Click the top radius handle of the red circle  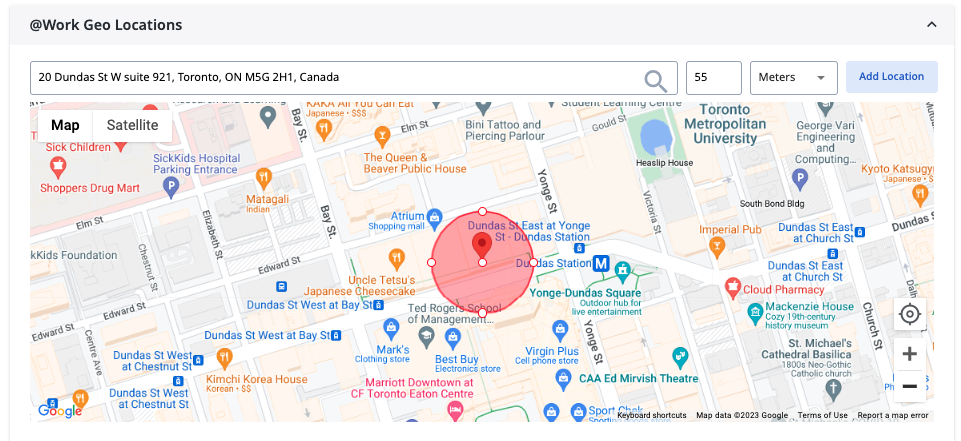click(482, 211)
